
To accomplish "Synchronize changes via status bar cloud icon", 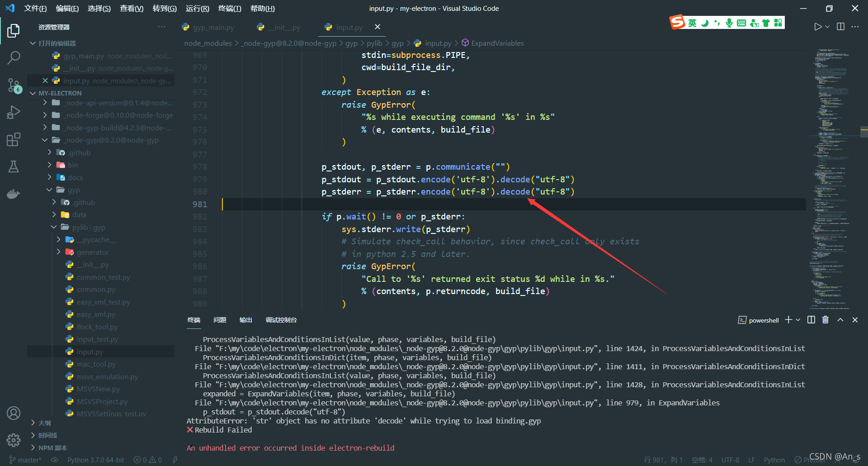I will click(55, 460).
